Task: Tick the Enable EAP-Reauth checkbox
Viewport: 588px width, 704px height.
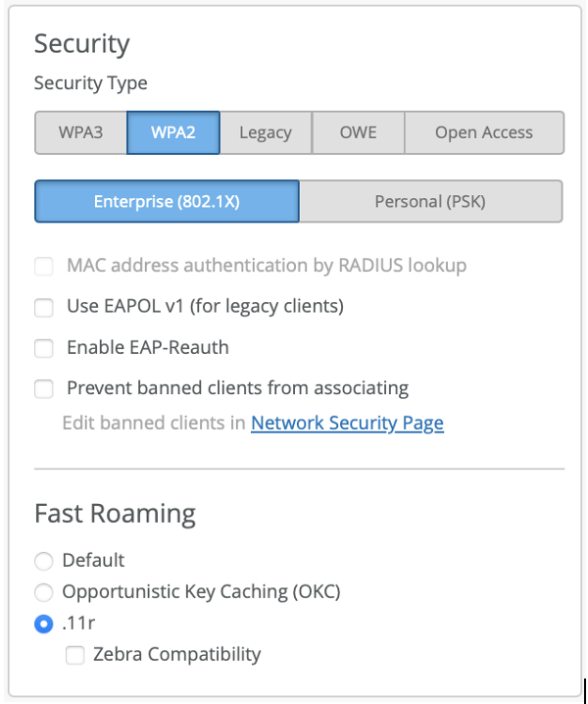Action: point(44,348)
